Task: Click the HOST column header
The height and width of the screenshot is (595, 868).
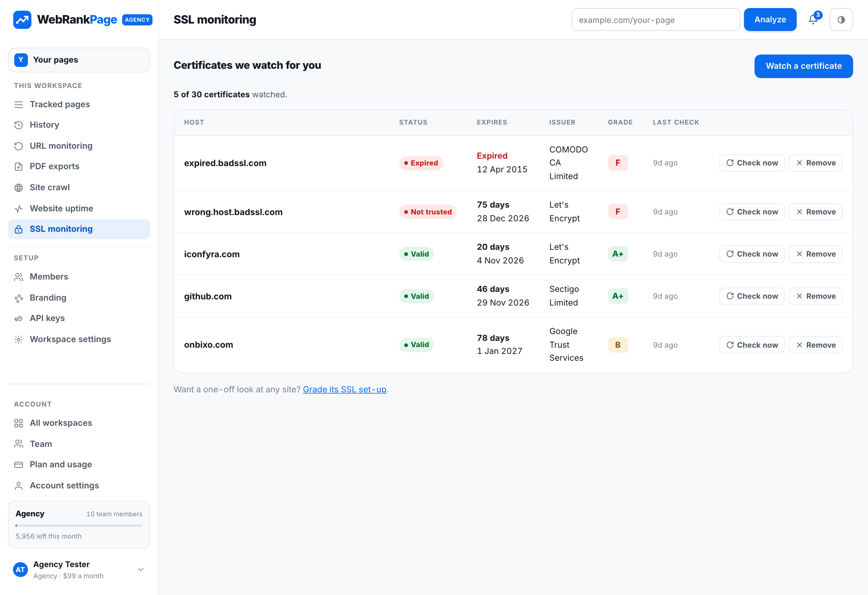Action: pos(194,122)
